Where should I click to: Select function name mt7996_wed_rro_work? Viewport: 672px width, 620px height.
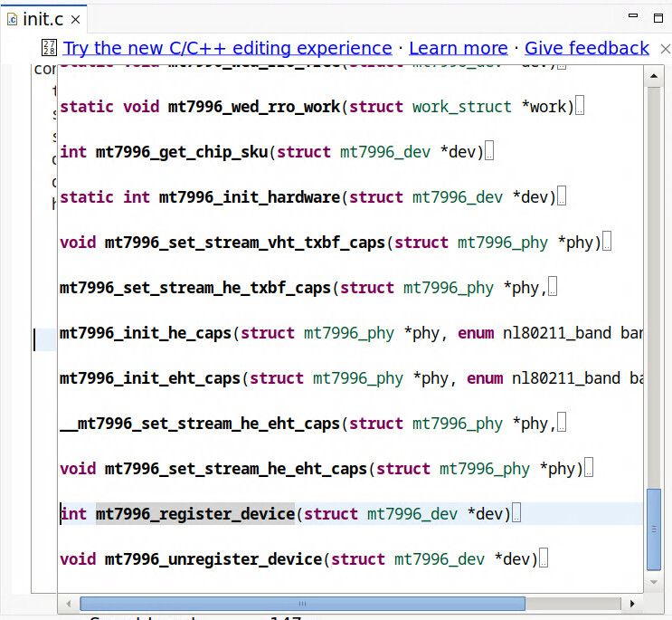tap(254, 107)
